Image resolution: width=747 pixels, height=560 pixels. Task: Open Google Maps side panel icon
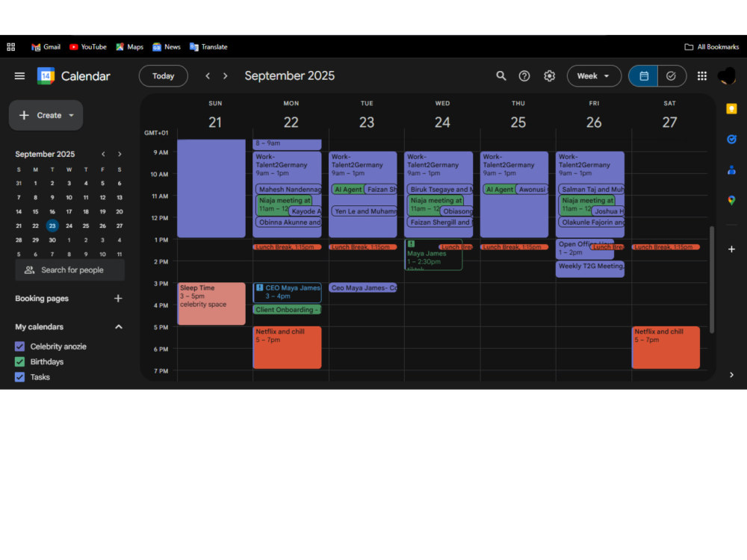pyautogui.click(x=731, y=200)
